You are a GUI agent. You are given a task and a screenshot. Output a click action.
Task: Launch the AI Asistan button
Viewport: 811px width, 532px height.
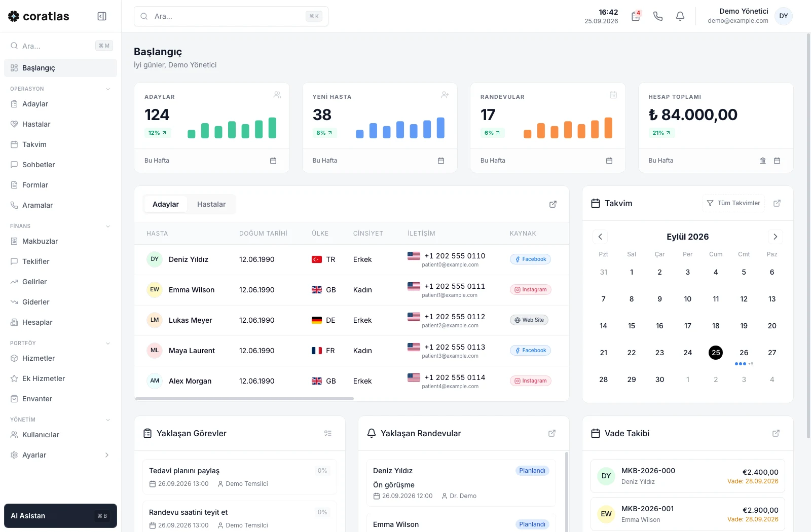pos(60,516)
